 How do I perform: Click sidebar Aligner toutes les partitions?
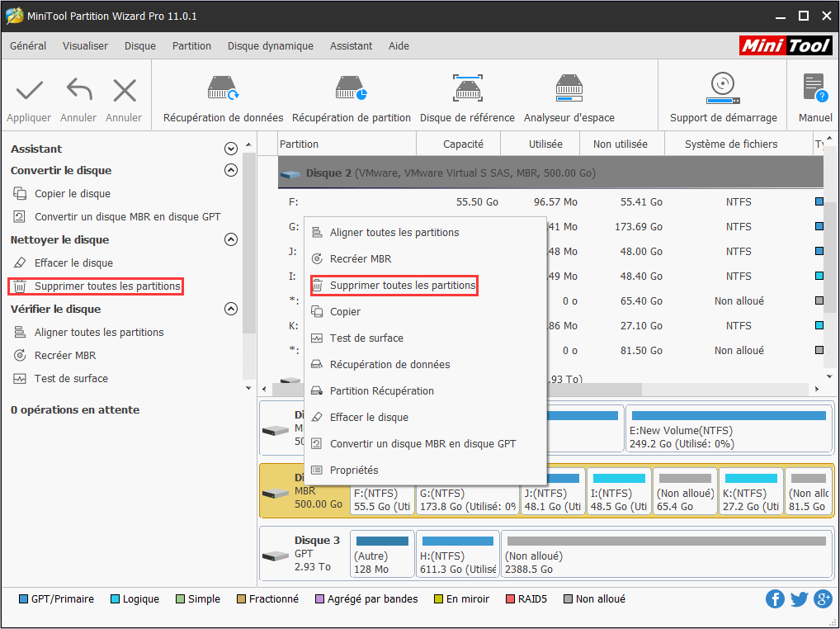pos(99,332)
